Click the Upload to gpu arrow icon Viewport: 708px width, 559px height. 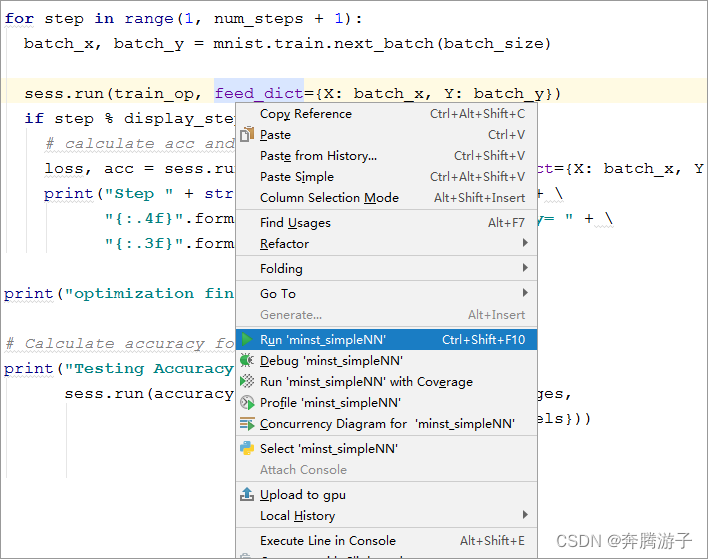click(x=247, y=494)
